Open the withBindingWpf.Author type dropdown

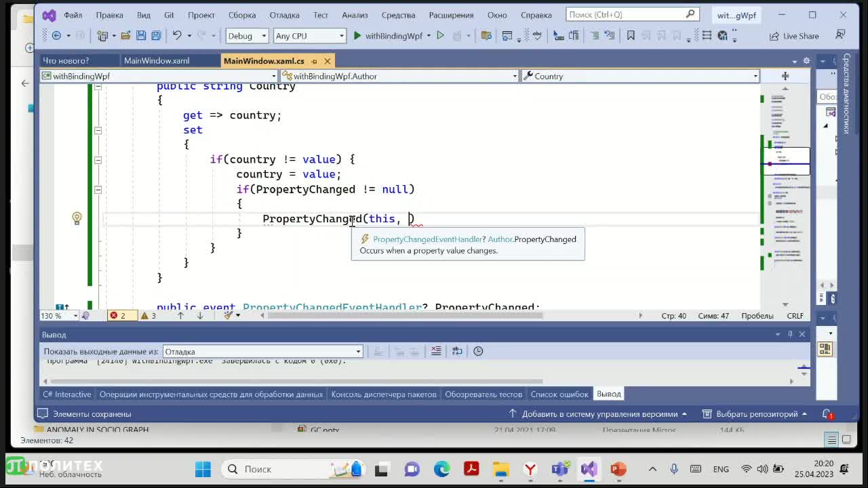[399, 76]
